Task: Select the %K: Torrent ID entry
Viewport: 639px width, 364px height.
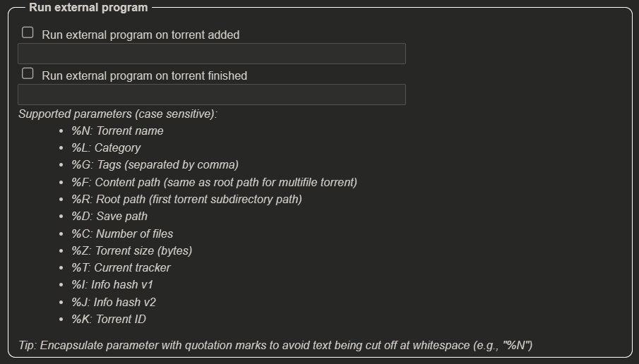Action: 109,320
